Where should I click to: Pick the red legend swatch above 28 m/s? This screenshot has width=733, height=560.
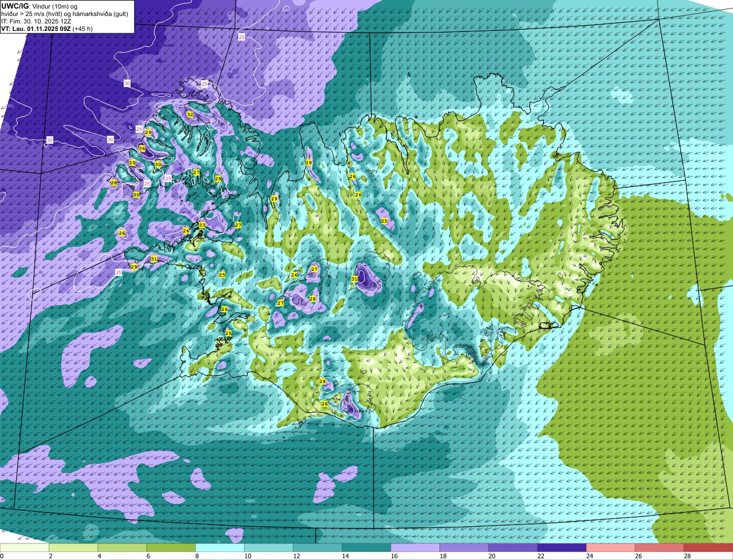coord(708,548)
